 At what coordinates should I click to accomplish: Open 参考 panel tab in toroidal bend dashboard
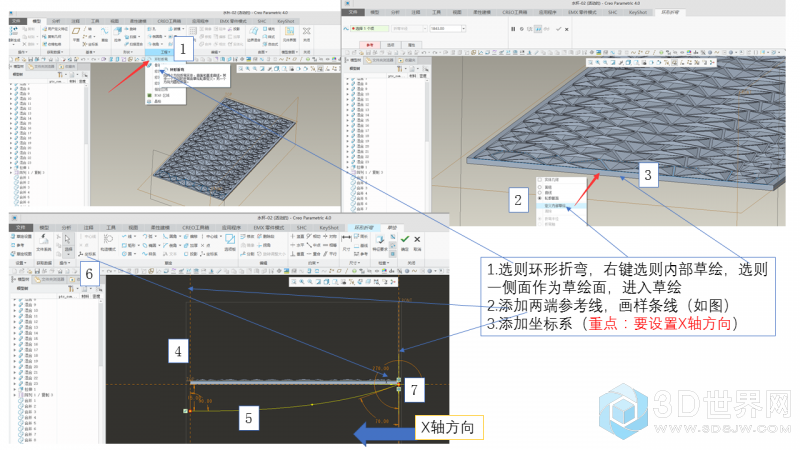(x=370, y=45)
